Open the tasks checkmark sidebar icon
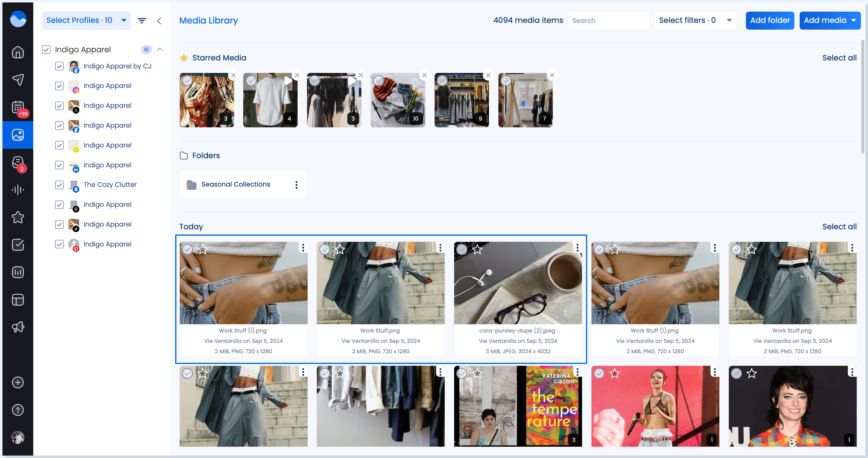This screenshot has width=868, height=458. (18, 245)
